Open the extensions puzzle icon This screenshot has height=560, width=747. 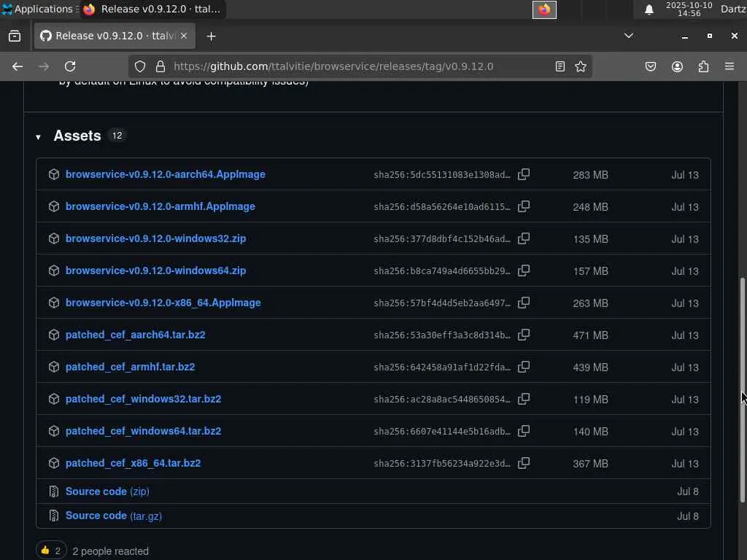(703, 66)
